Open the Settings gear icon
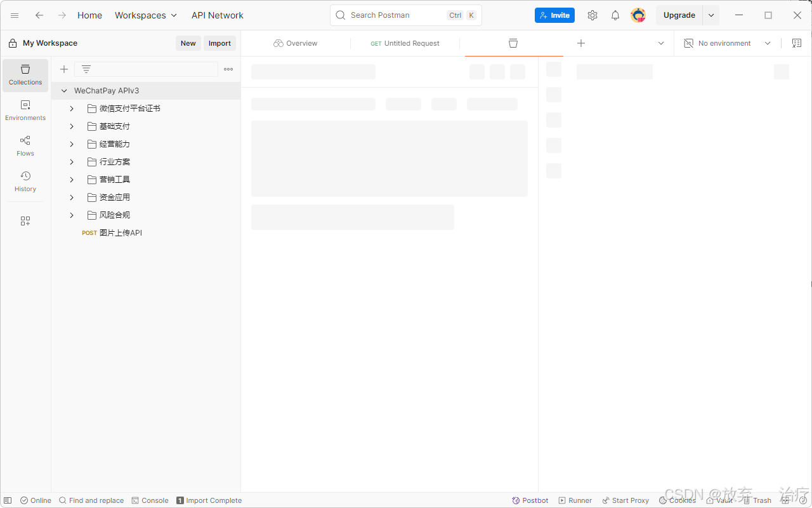The image size is (812, 508). click(x=592, y=15)
